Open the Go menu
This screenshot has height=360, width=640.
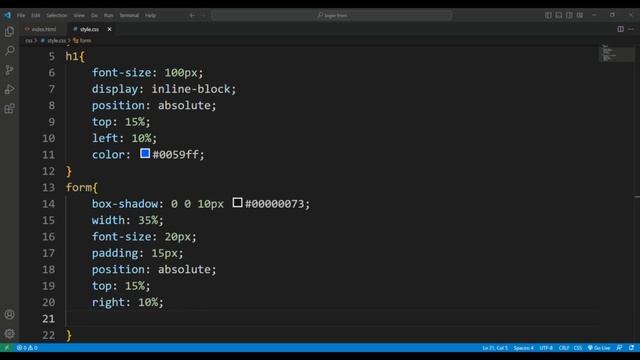pos(94,15)
